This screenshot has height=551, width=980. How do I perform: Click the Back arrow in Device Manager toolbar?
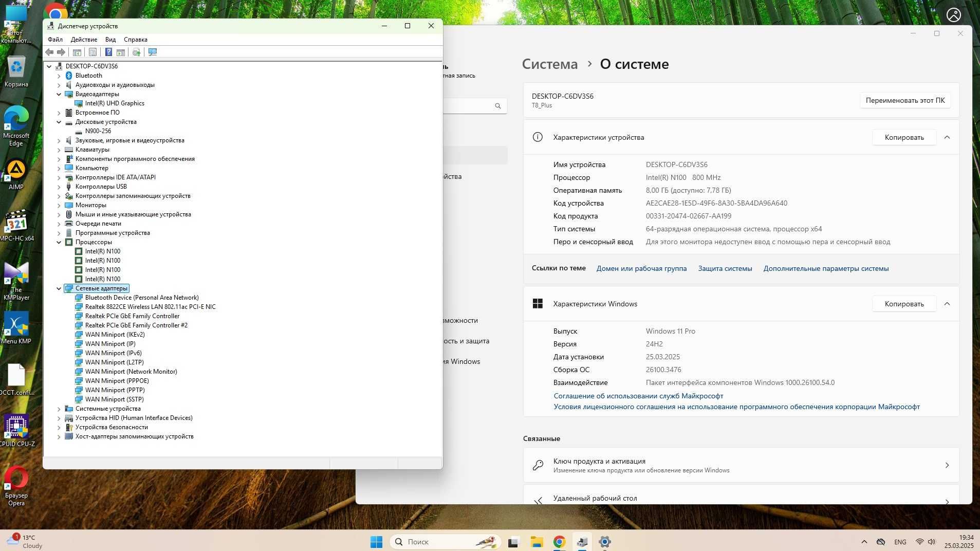coord(49,52)
